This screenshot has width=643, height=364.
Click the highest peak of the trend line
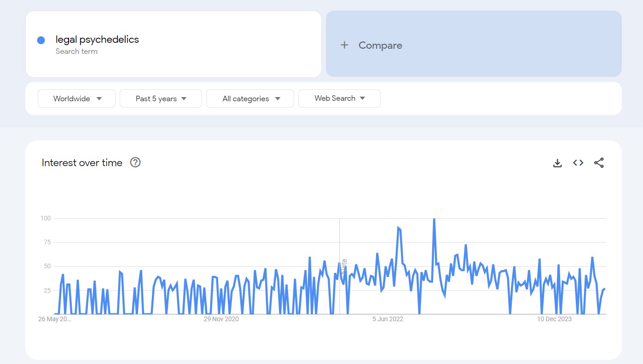[434, 220]
